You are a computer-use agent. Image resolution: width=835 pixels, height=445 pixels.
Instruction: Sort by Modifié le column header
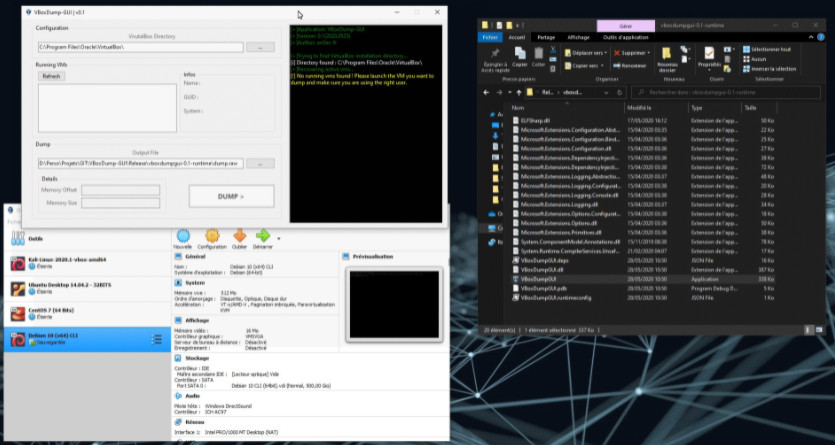[656, 108]
